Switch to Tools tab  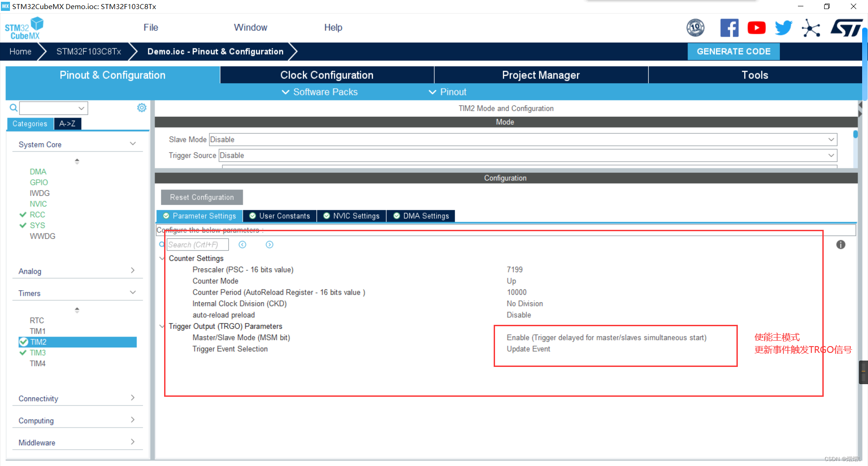pos(755,75)
